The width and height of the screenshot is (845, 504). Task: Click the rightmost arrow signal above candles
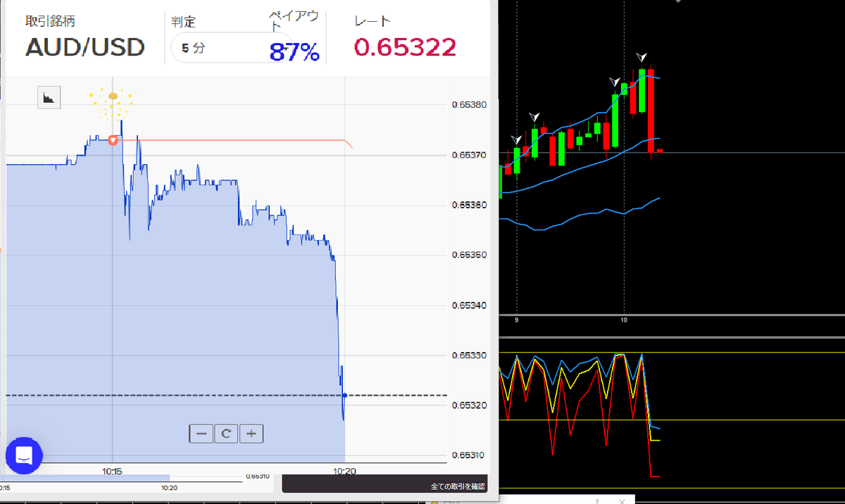[x=641, y=57]
